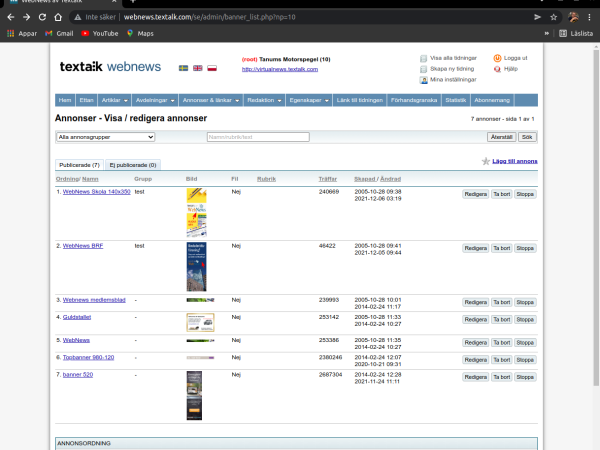Open Gmail bookmark
The image size is (600, 450).
tap(59, 33)
